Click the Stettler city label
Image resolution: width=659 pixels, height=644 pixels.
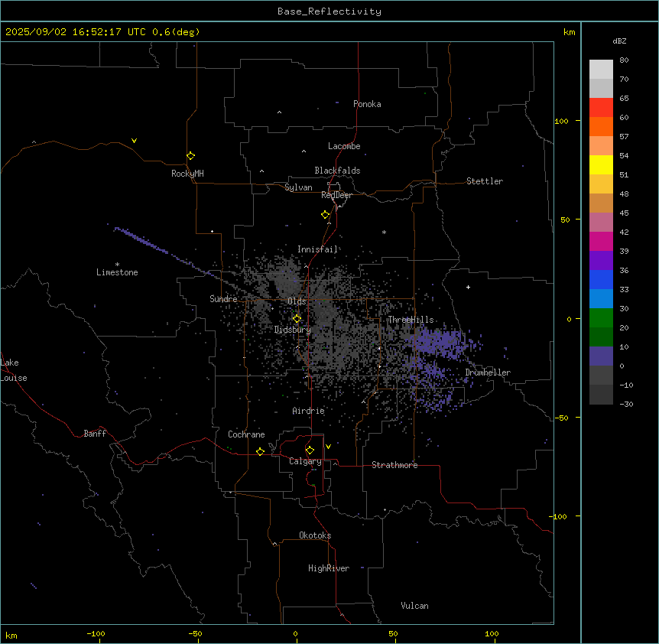(485, 181)
